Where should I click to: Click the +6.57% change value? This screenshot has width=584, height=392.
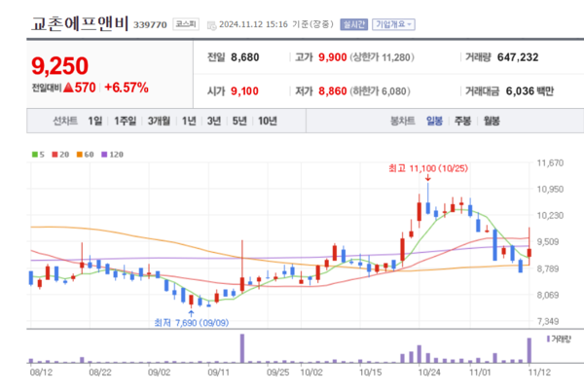point(127,88)
